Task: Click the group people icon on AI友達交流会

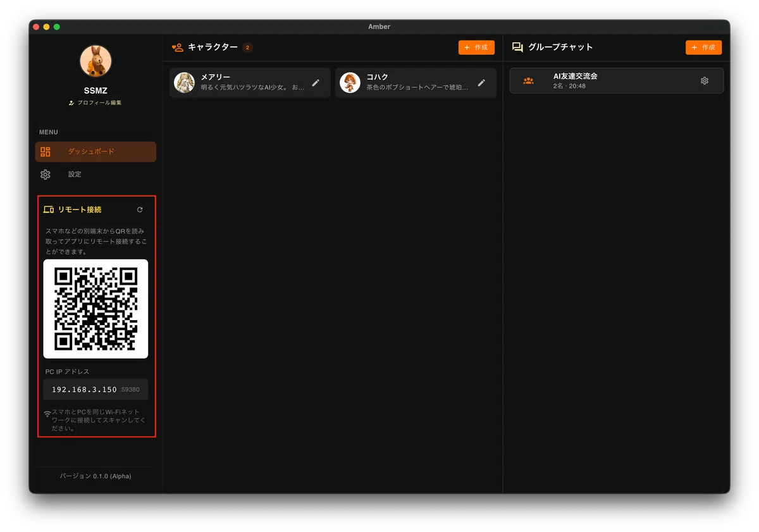Action: (528, 81)
